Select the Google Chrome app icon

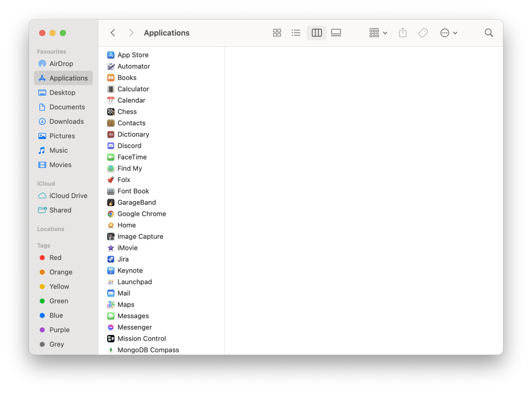pos(111,214)
